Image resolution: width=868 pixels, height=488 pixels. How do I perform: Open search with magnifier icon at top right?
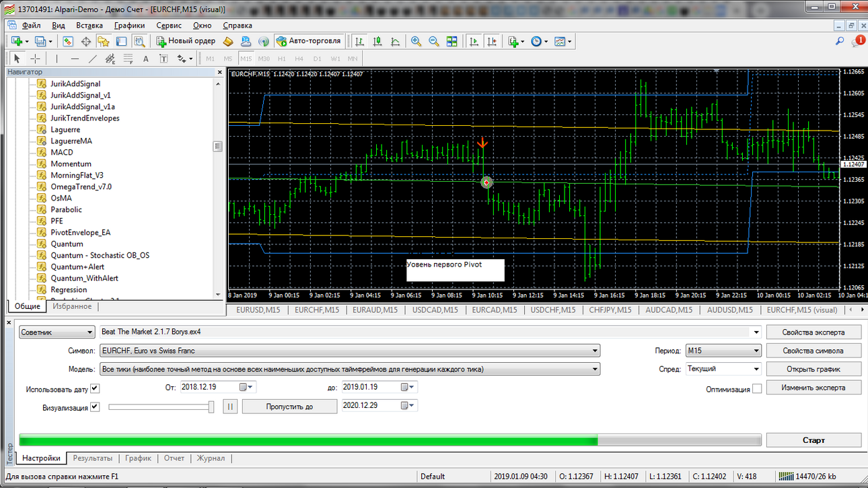pyautogui.click(x=840, y=41)
